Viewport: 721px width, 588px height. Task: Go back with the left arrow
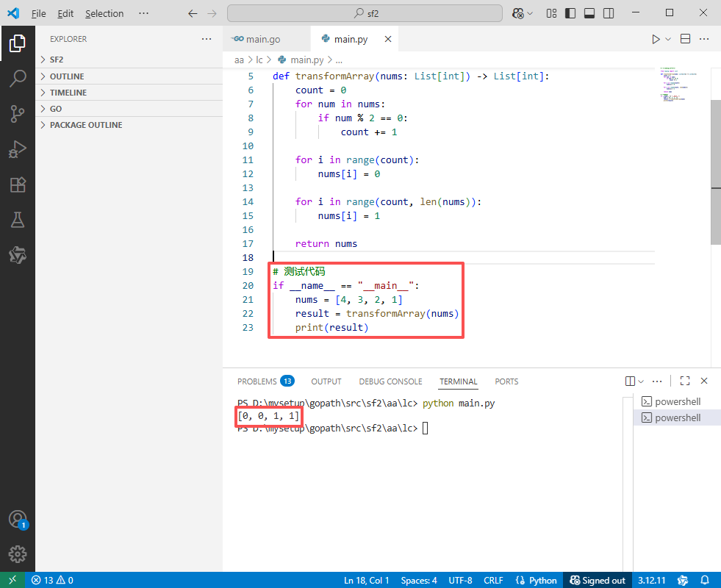(193, 13)
